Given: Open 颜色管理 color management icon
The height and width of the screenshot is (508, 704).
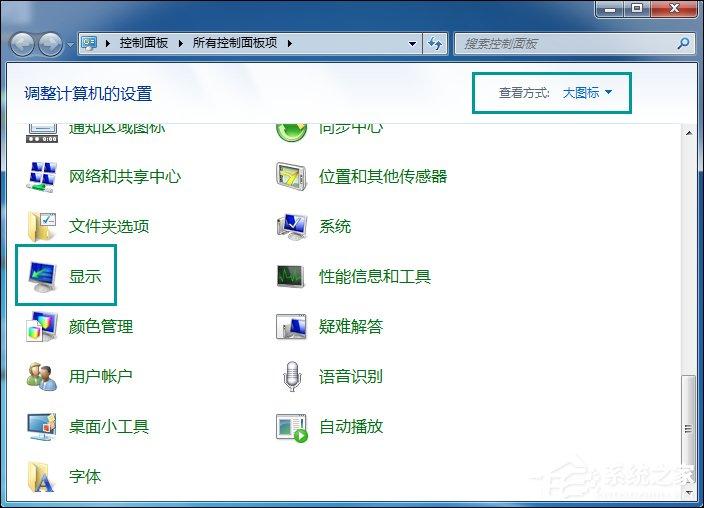Looking at the screenshot, I should click(42, 326).
